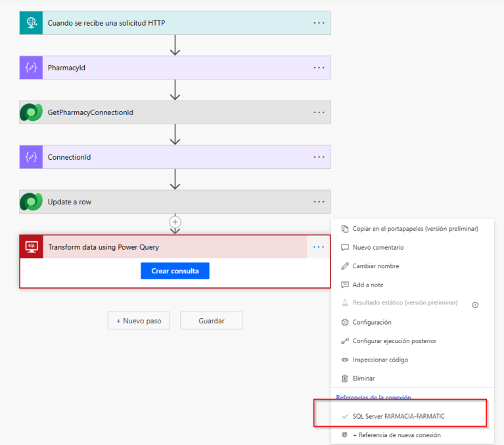Select Resultado estático (versión preliminar) entry
The width and height of the screenshot is (504, 445).
(x=405, y=302)
